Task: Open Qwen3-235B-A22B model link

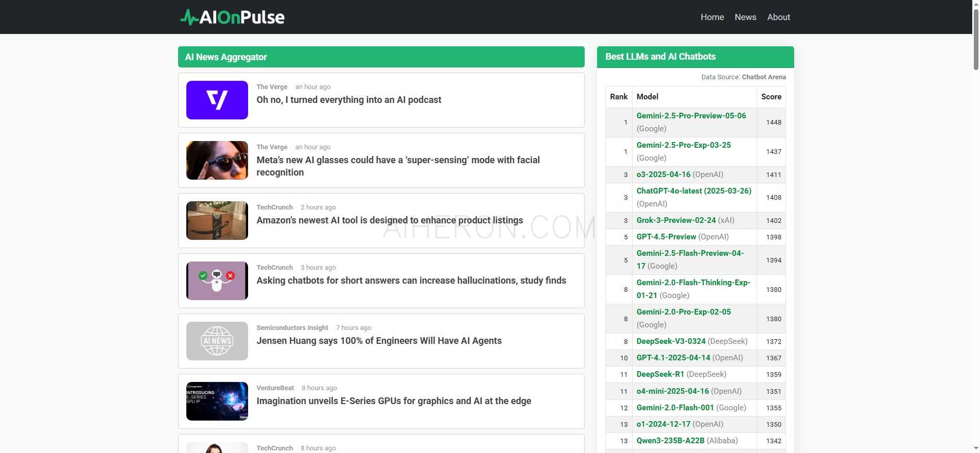Action: pos(670,441)
